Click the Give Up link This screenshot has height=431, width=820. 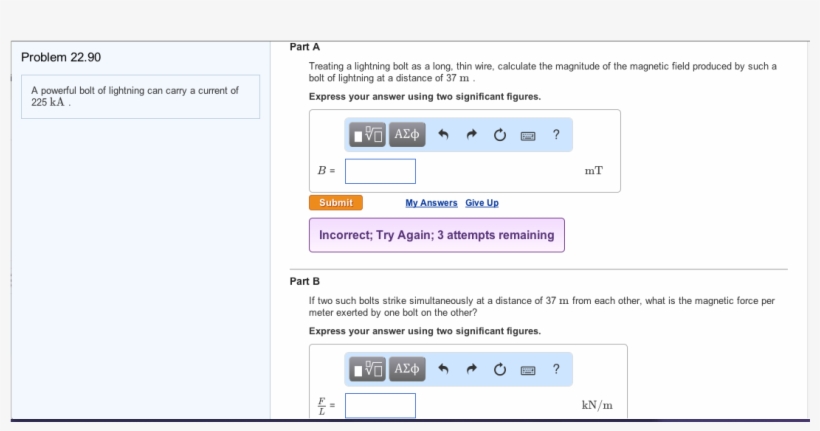(x=482, y=203)
